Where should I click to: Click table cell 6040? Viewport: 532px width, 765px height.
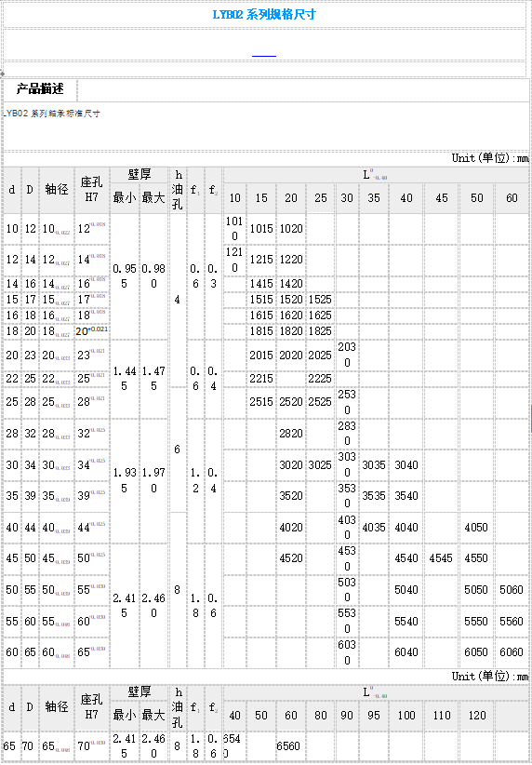[406, 652]
